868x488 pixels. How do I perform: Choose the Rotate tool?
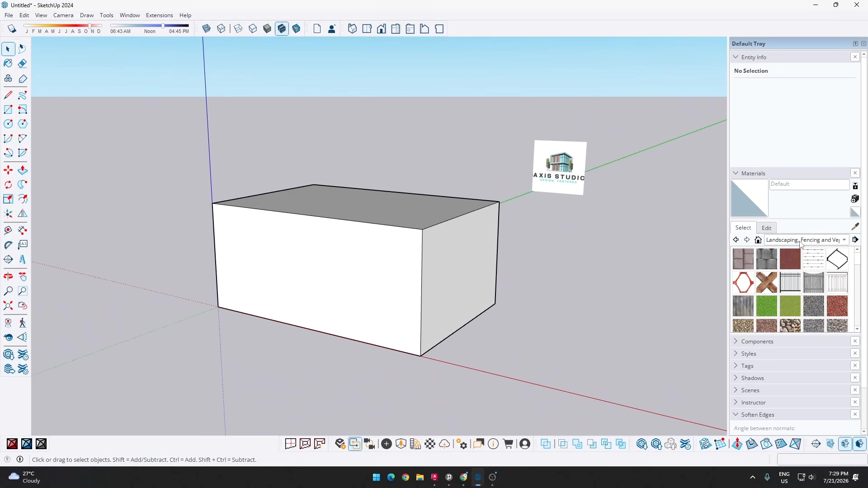8,185
